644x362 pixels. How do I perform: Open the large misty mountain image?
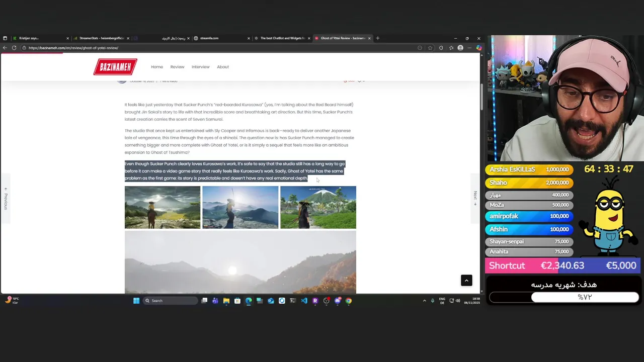[x=240, y=262]
